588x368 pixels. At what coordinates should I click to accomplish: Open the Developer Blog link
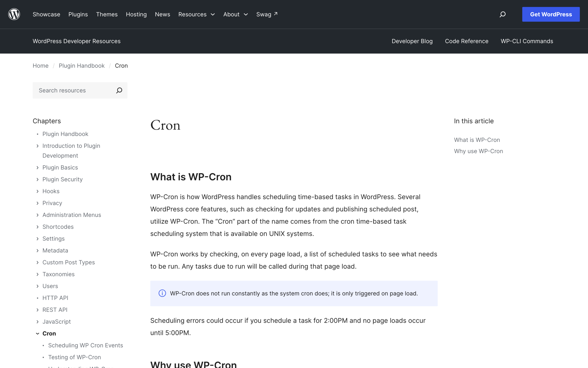coord(412,41)
